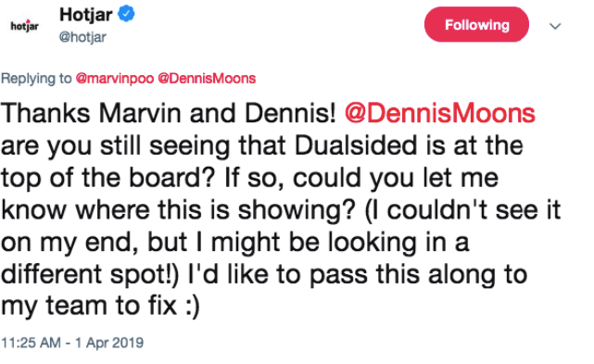Click the large @DennisMoons mention in tweet body
Image resolution: width=594 pixels, height=364 pixels.
[440, 113]
